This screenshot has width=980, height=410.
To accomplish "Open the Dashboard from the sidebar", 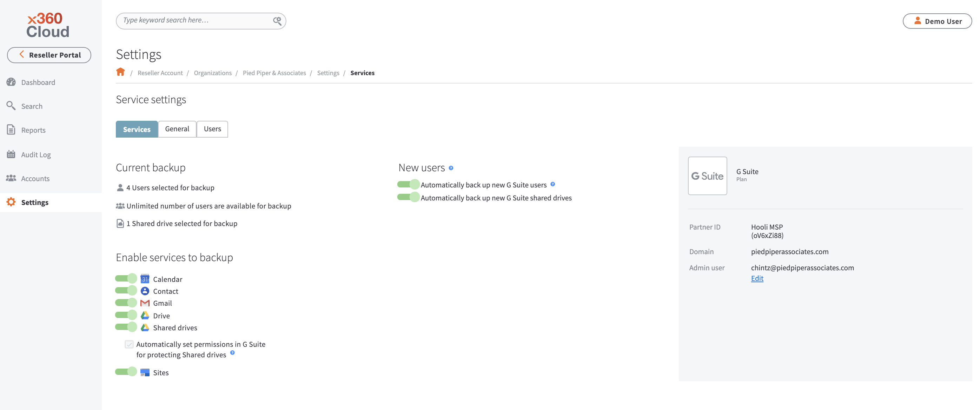I will 38,82.
